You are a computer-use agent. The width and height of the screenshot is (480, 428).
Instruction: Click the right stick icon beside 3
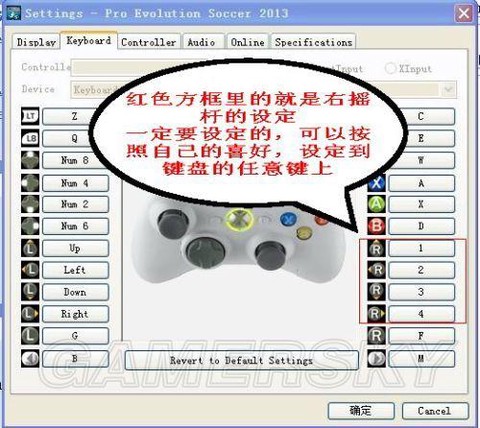click(x=376, y=292)
